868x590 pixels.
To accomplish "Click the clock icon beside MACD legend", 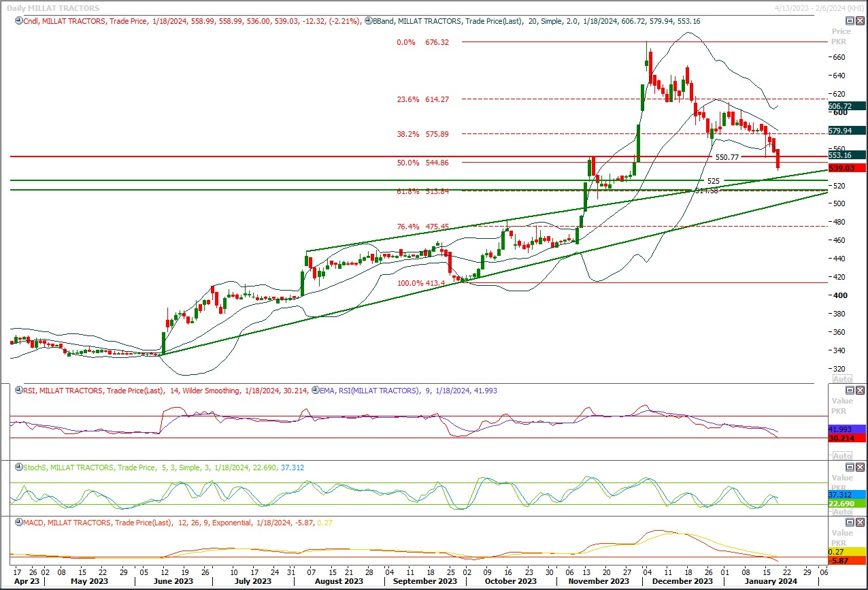I will [x=18, y=523].
